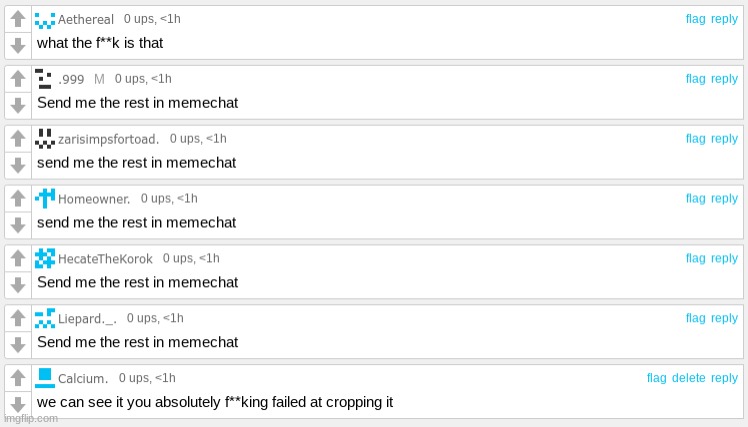The height and width of the screenshot is (427, 748).
Task: Upvote Aethereal's comment
Action: 18,19
